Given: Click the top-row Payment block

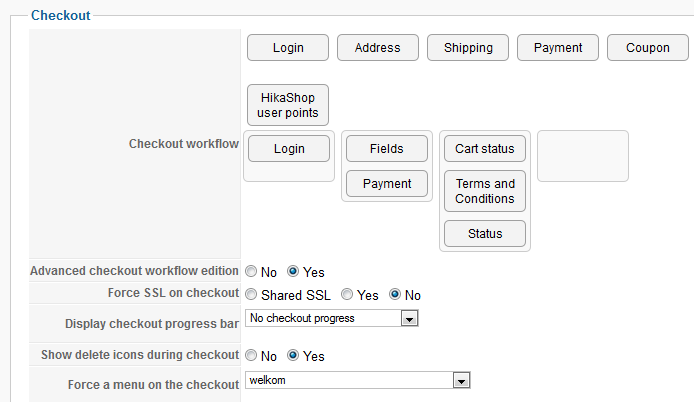Looking at the screenshot, I should click(x=558, y=47).
